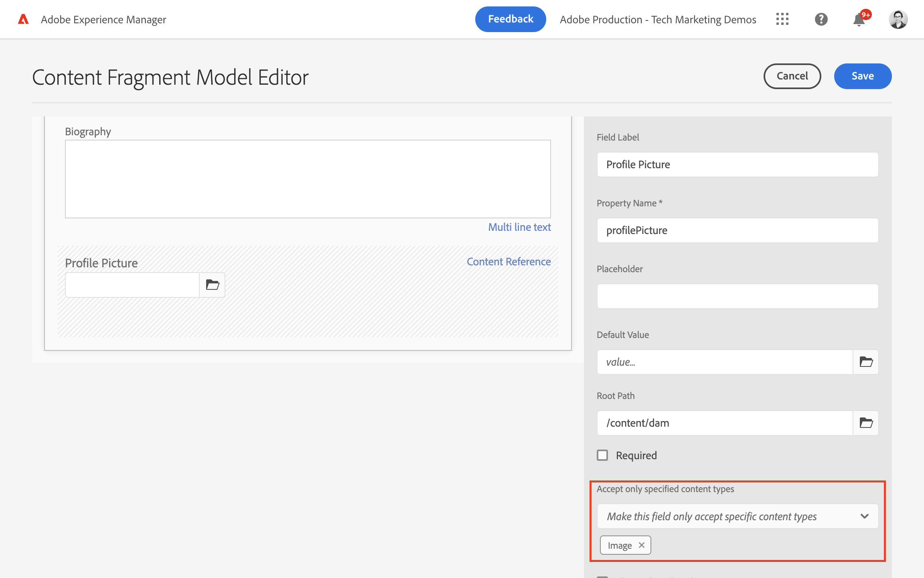
Task: Open the solutions grid switcher
Action: 782,19
